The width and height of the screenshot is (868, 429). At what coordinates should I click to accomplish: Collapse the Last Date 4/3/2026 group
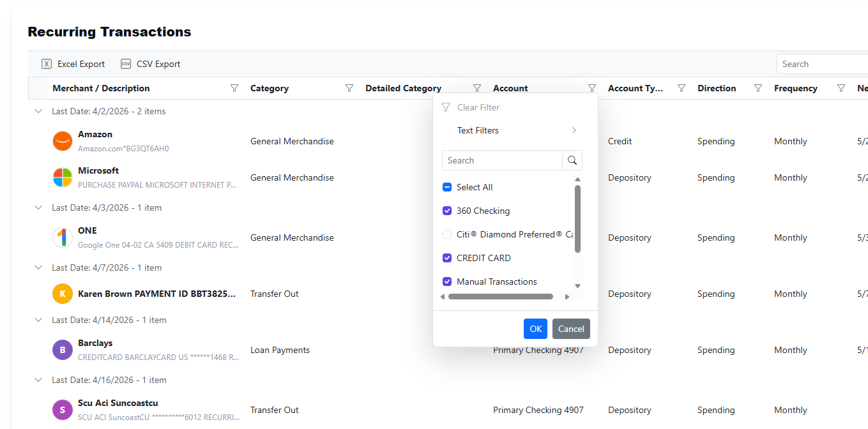tap(38, 207)
